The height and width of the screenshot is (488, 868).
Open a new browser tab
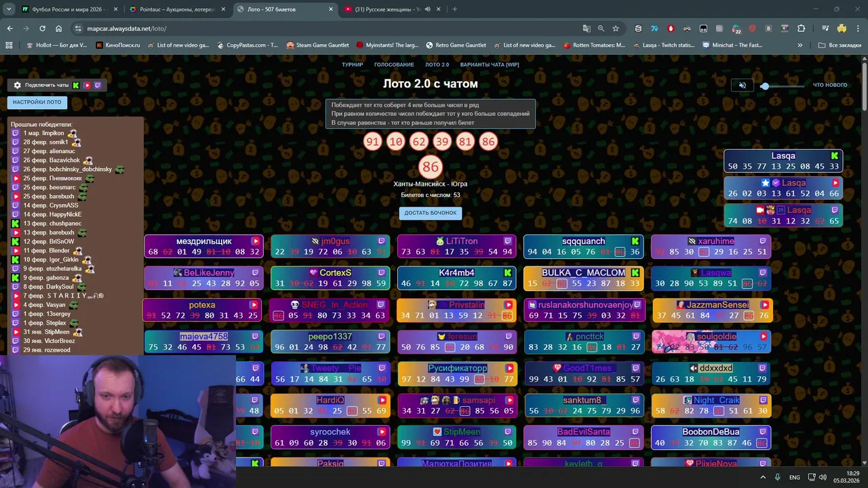(x=454, y=9)
